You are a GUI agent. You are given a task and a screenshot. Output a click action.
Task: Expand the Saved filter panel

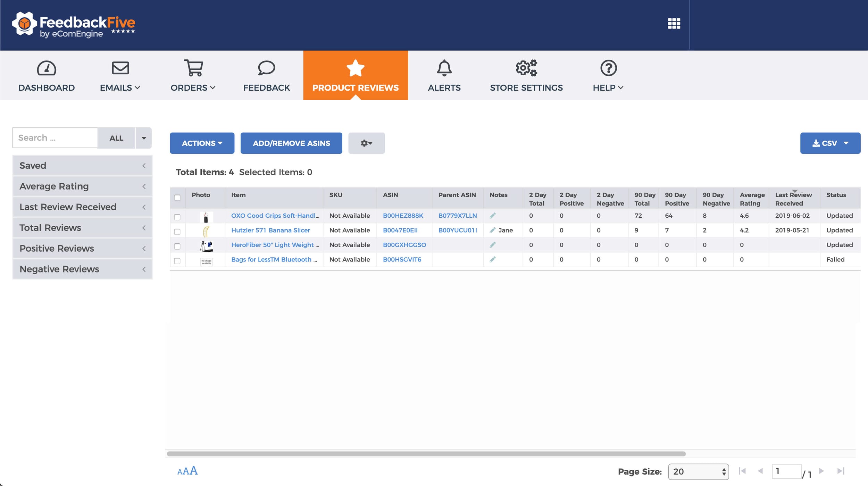(82, 166)
